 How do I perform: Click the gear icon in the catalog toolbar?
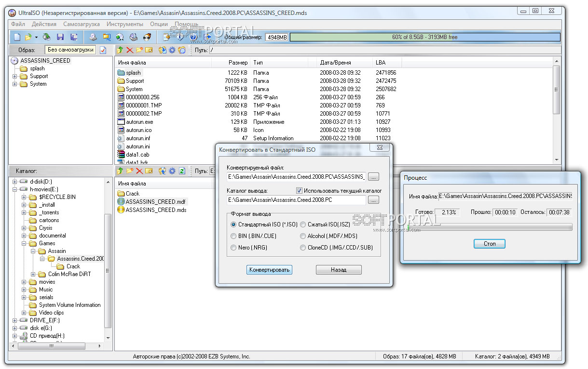172,171
